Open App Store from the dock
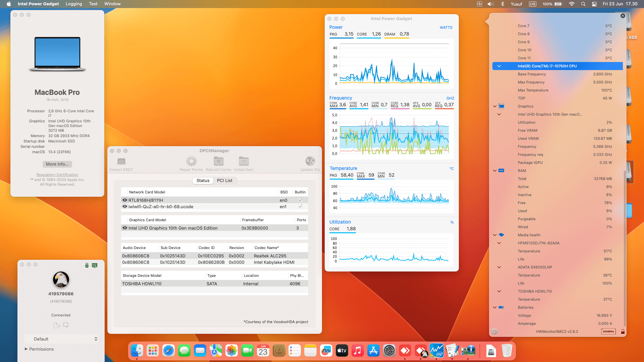This screenshot has height=362, width=644. (x=373, y=351)
